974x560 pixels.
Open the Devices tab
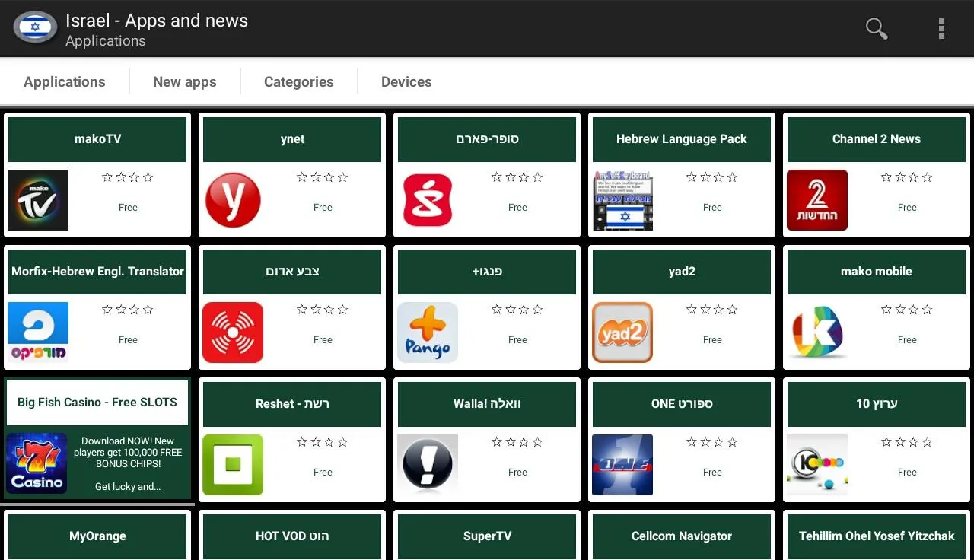[x=406, y=81]
